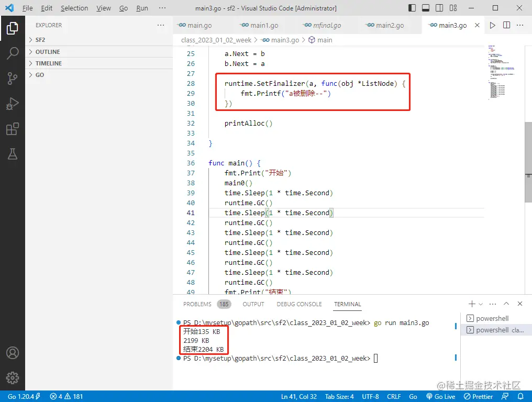Open the notifications bell icon
Viewport: 532px width, 402px height.
pyautogui.click(x=520, y=396)
